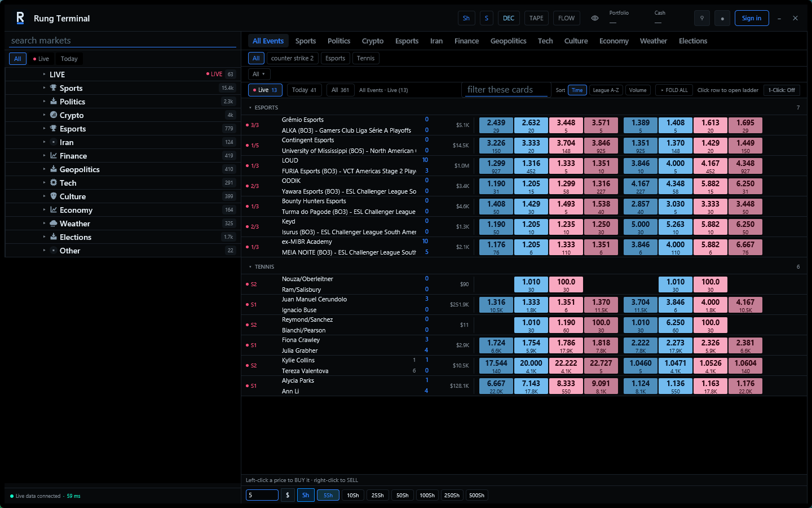Toggle the 1-Click: Off switch
This screenshot has width=812, height=508.
pyautogui.click(x=782, y=90)
